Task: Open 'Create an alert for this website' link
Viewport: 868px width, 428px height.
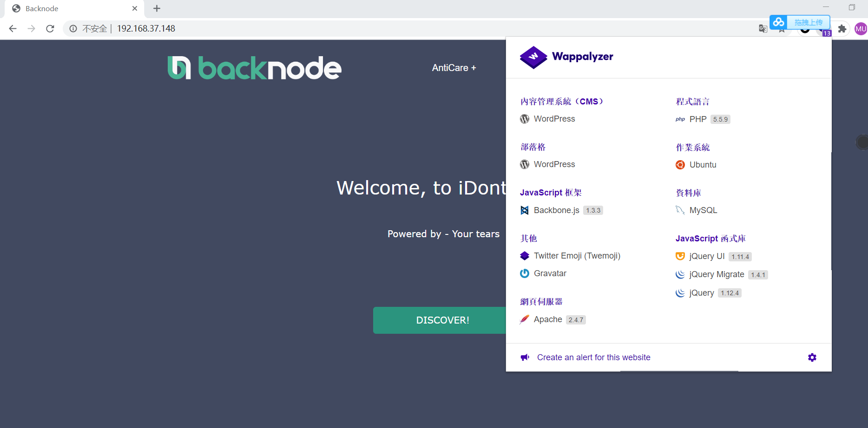Action: [594, 357]
